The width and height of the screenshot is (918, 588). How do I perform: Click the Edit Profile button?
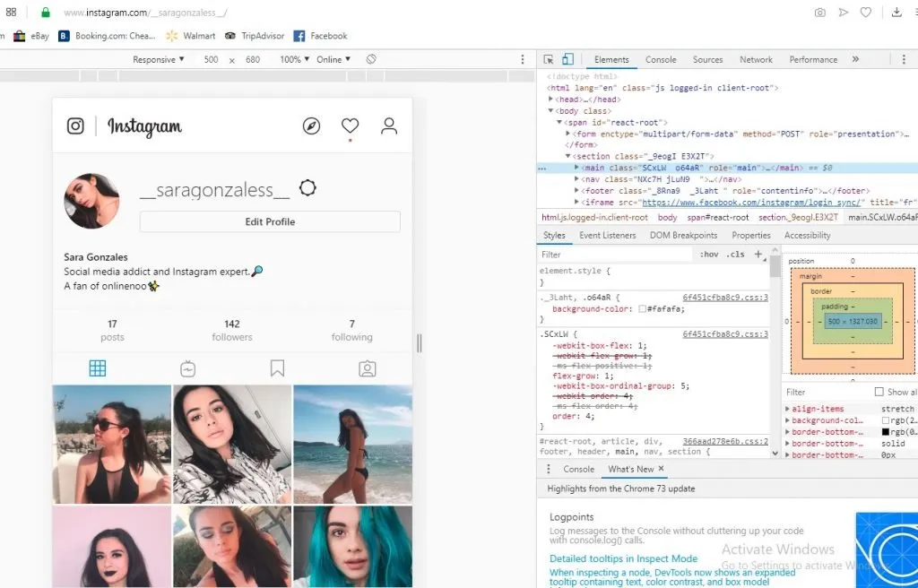270,221
